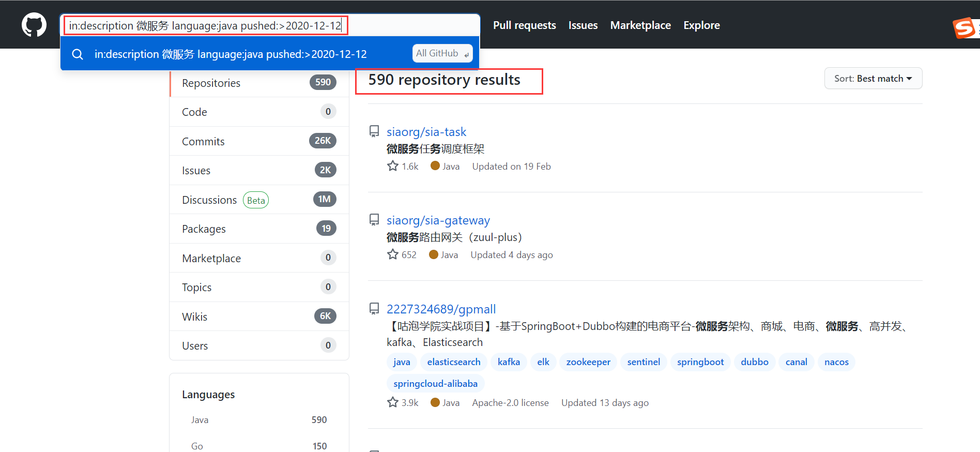Click the 1.6k star count on sia-task
The image size is (980, 452).
410,167
